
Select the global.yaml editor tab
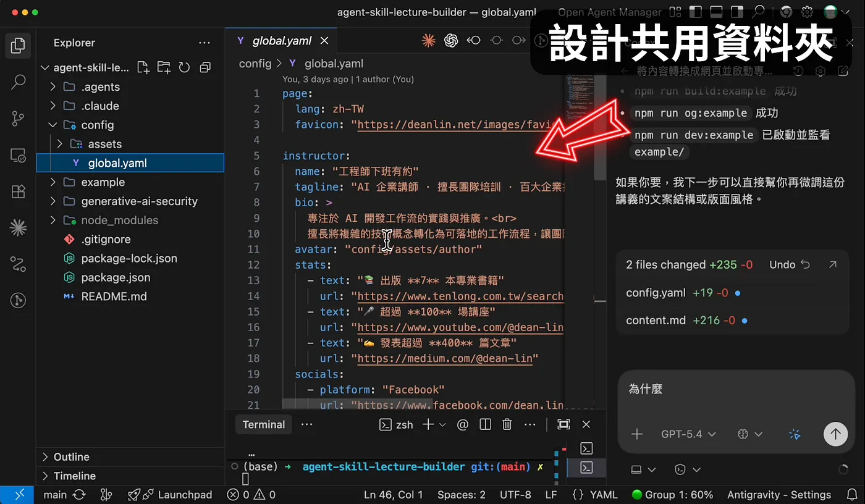click(282, 41)
